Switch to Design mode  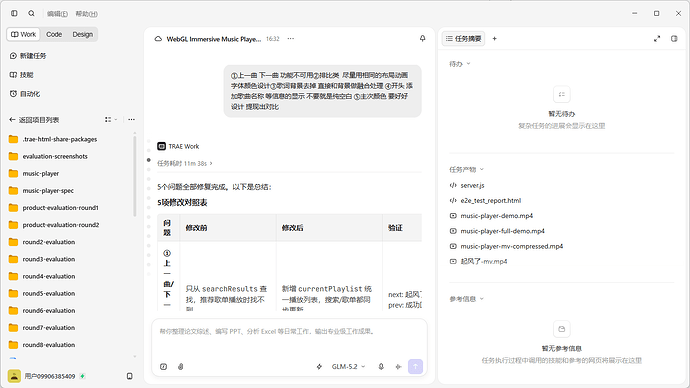coord(83,34)
